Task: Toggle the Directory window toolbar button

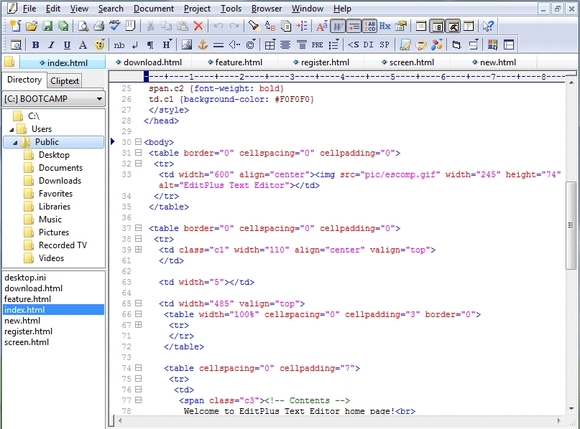Action: pyautogui.click(x=437, y=26)
